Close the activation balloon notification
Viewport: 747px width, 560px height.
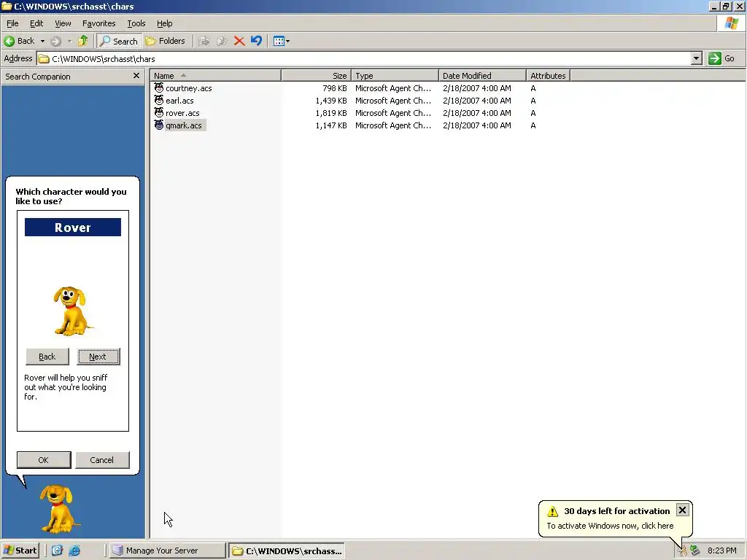pyautogui.click(x=682, y=510)
